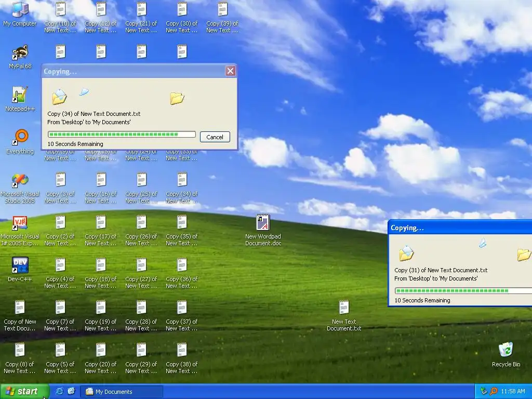Select Copy (18) of New Text file

pos(100,273)
